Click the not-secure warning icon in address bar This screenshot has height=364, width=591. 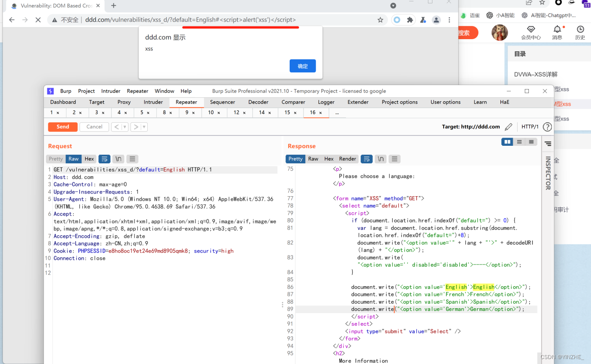point(54,20)
